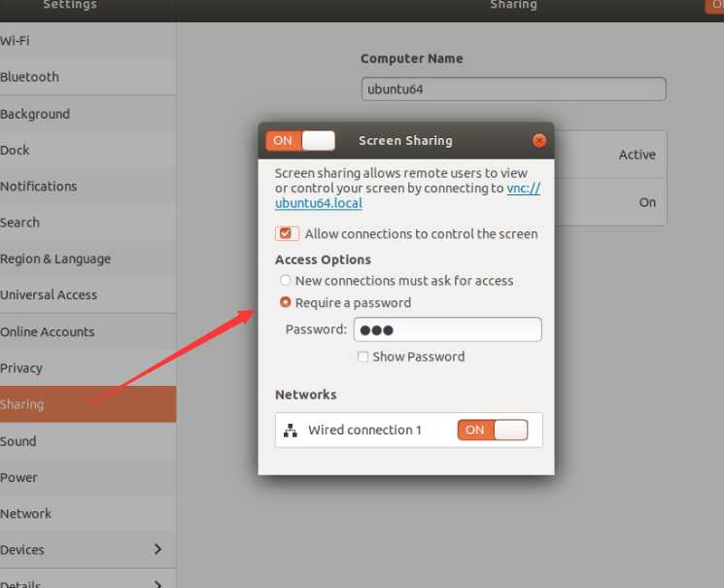Go to Background settings

[x=87, y=114]
